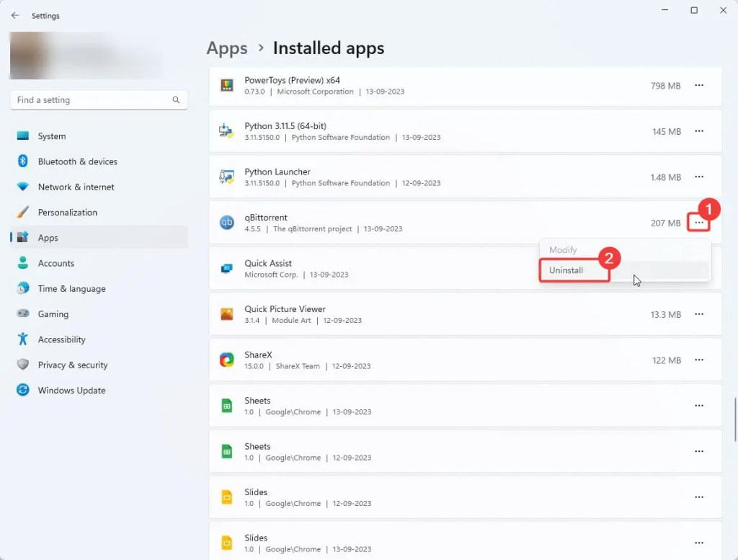
Task: Click the Quick Assist app icon
Action: [226, 268]
